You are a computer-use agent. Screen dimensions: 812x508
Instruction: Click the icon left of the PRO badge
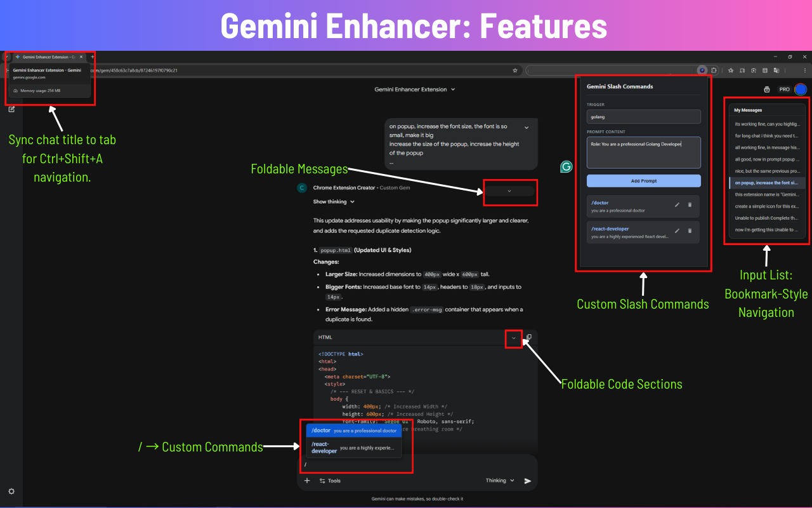click(x=767, y=90)
